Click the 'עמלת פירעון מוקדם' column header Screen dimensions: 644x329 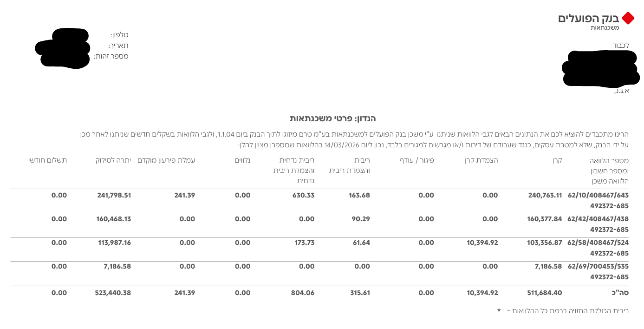click(166, 160)
